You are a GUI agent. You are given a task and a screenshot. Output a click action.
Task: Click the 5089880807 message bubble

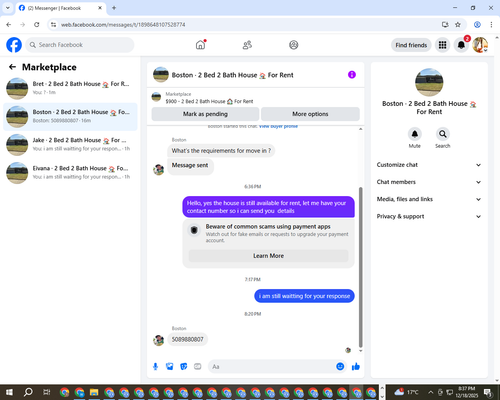click(x=187, y=339)
